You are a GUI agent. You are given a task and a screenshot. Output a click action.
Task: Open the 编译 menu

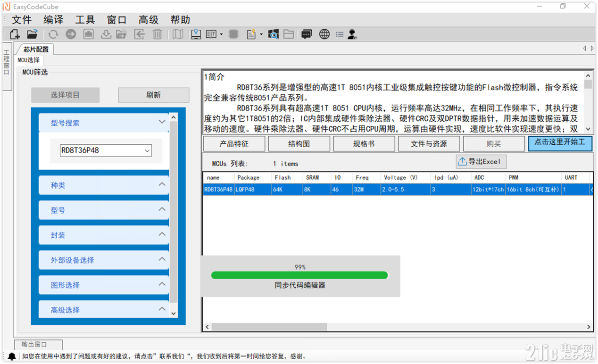click(x=53, y=20)
